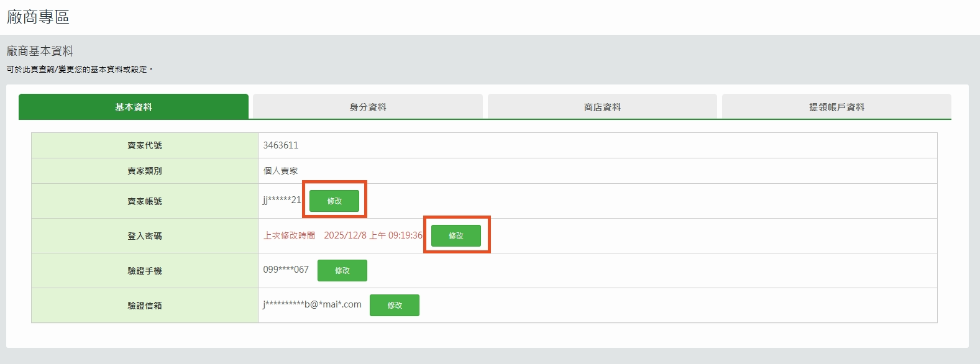Image resolution: width=980 pixels, height=364 pixels.
Task: Modify the 驗證手機 phone number
Action: [x=342, y=271]
